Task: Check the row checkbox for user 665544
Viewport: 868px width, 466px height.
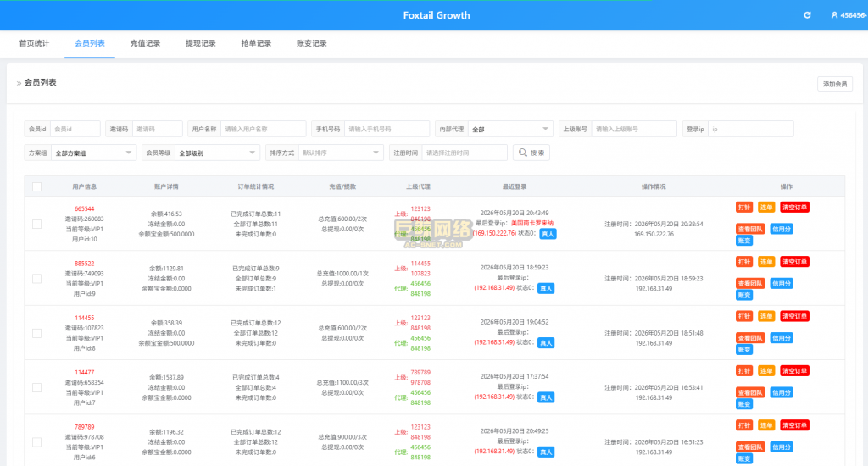Action: [37, 225]
